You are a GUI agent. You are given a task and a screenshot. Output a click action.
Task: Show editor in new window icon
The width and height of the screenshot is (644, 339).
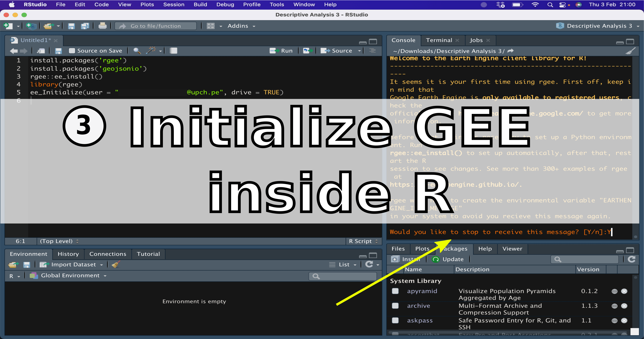click(x=41, y=51)
